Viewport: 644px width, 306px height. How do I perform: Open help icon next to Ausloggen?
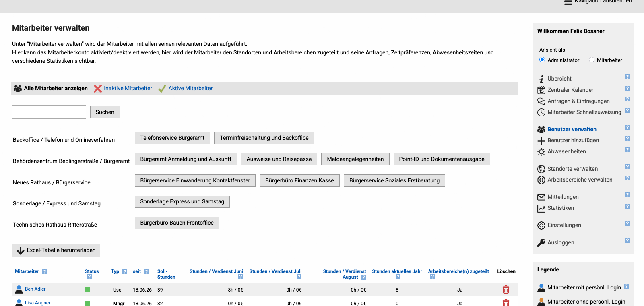point(627,240)
